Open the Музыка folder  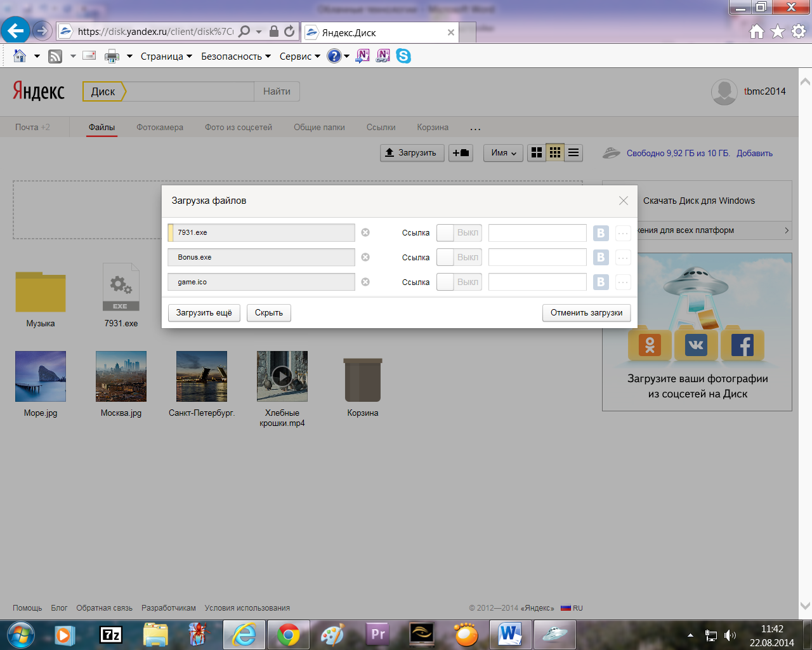coord(41,292)
